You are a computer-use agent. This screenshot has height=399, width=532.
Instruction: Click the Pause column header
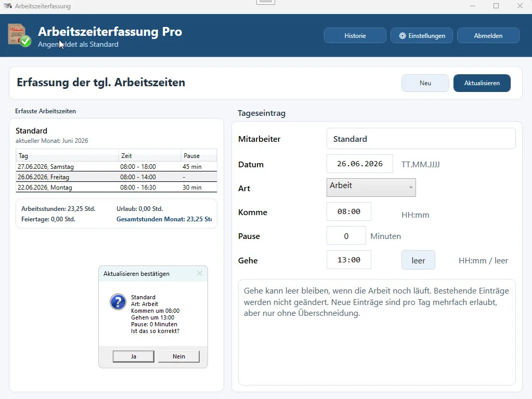point(199,156)
